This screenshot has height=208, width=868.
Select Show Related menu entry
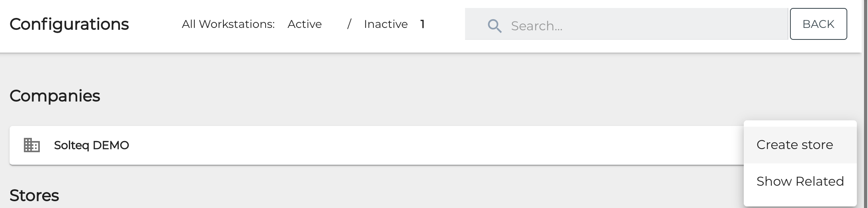click(800, 181)
